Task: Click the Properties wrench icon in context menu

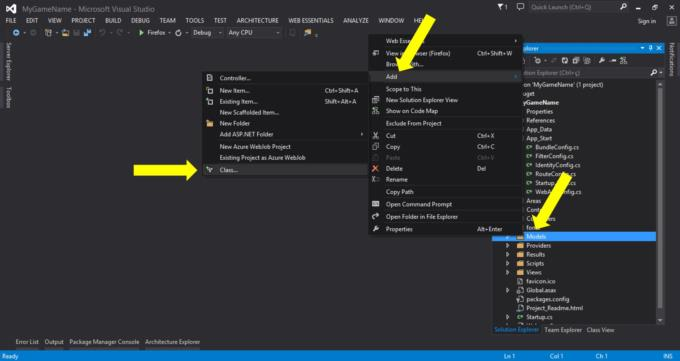Action: click(x=376, y=229)
